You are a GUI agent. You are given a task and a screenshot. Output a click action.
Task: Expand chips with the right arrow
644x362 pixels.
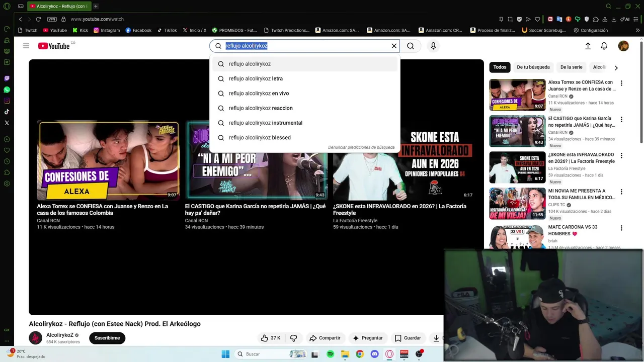point(616,67)
